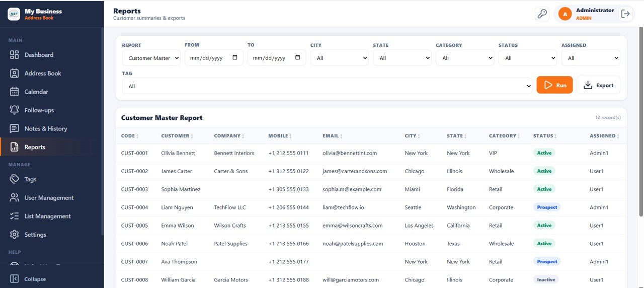Open the From date calendar picker icon
The image size is (644, 288).
pos(235,57)
